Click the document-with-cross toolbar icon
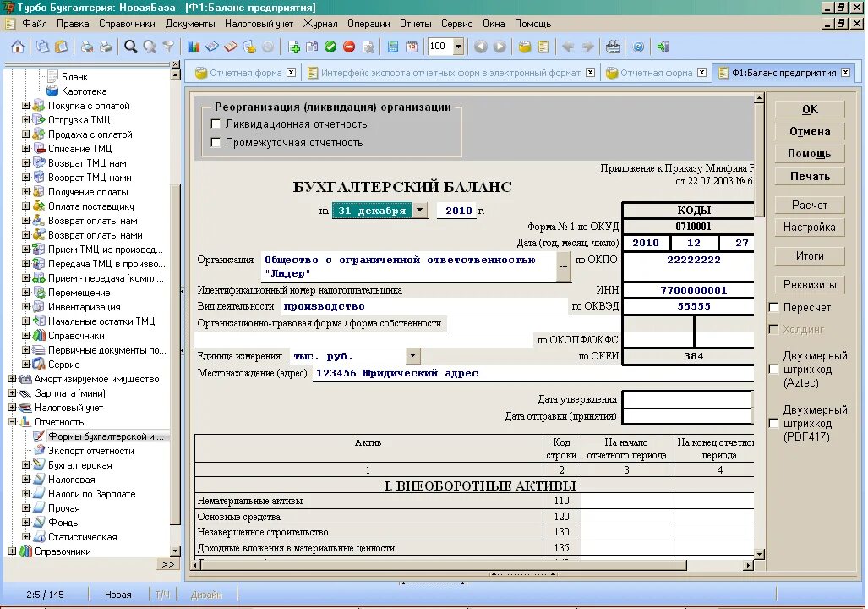Viewport: 868px width, 609px height. tap(368, 47)
